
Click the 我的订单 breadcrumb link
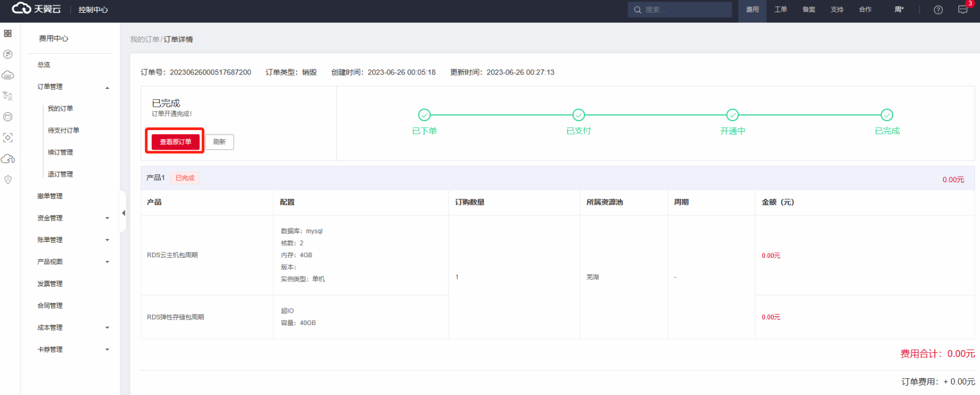144,39
